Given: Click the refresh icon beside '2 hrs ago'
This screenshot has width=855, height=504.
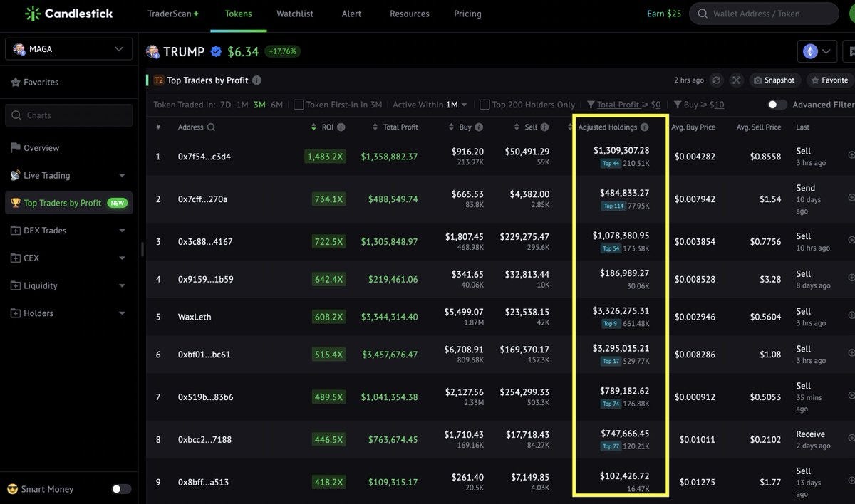Looking at the screenshot, I should point(717,80).
